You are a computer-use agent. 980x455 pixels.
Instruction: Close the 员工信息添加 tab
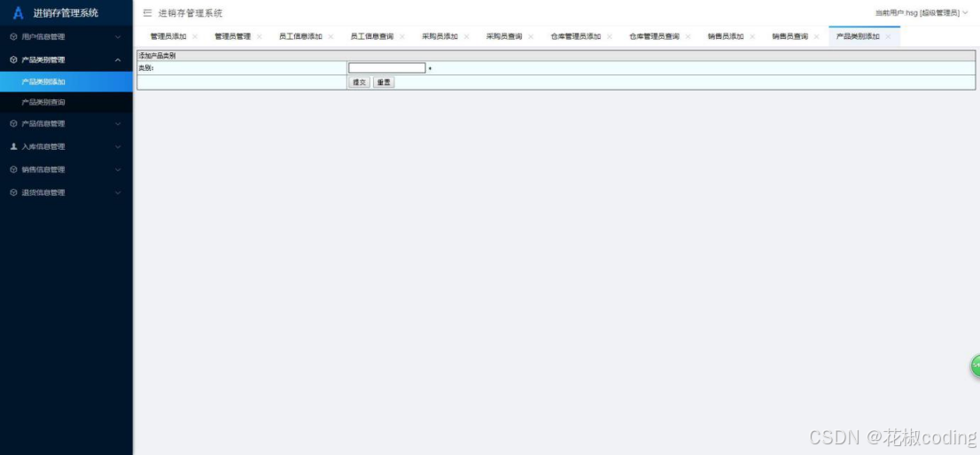click(331, 36)
